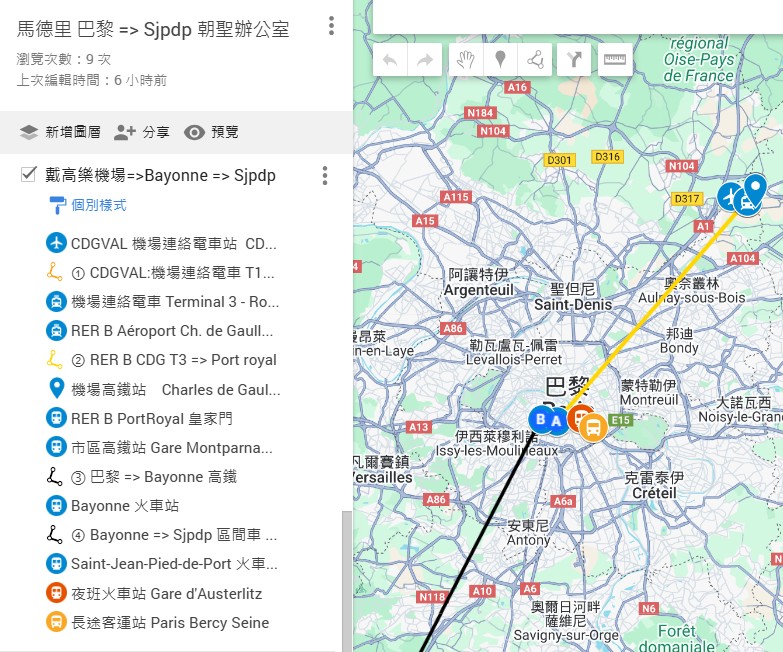Select the Bayonne 火車站 list item
Viewport: 783px width, 652px height.
pyautogui.click(x=124, y=506)
